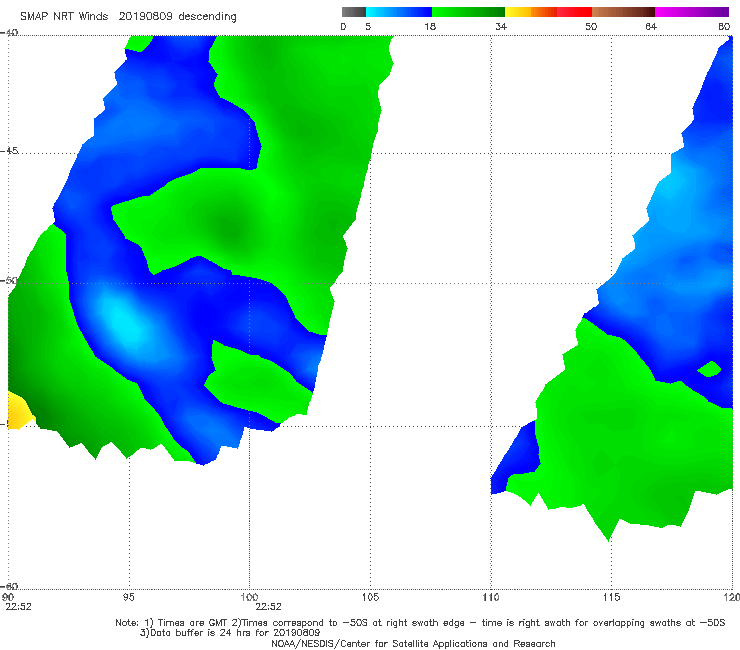The height and width of the screenshot is (650, 740).
Task: Click the magenta-purple segment of the color bar
Action: click(x=692, y=12)
